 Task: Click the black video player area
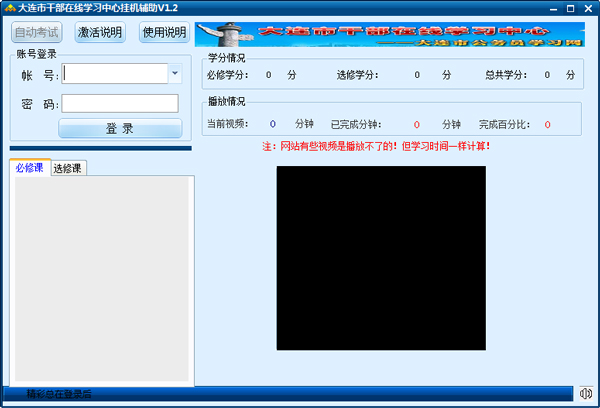tap(381, 258)
